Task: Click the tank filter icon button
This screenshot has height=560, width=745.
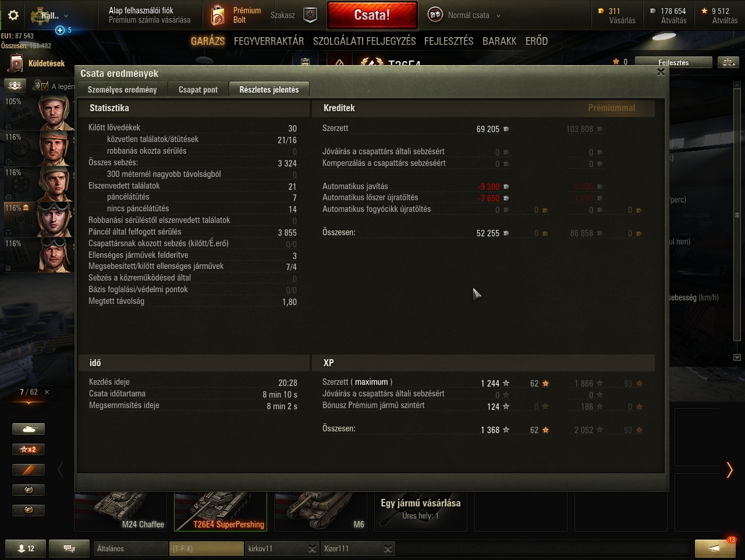Action: 29,429
